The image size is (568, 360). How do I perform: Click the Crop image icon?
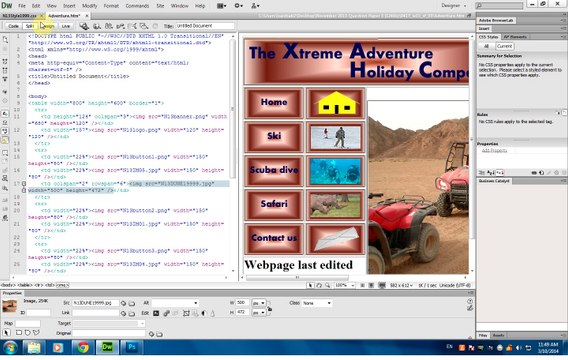tap(186, 313)
